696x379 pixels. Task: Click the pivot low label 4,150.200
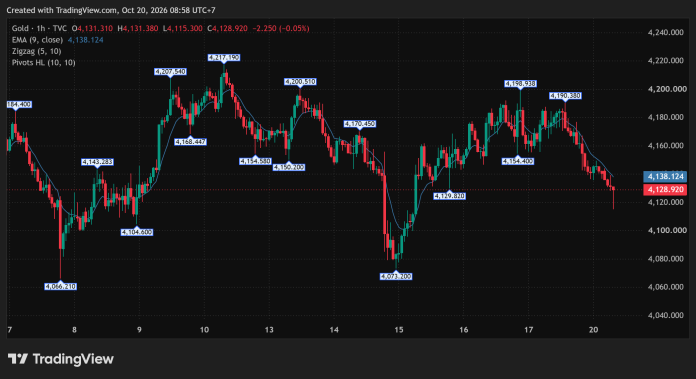289,167
